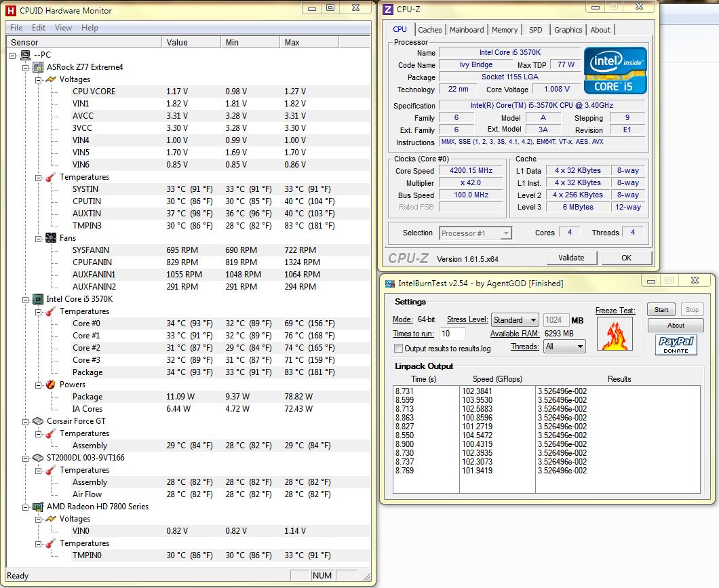Collapse the Powers tree node

(38, 385)
